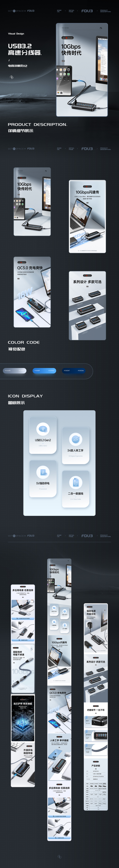Click the shopping bag icon in the hero mockup

point(101,28)
